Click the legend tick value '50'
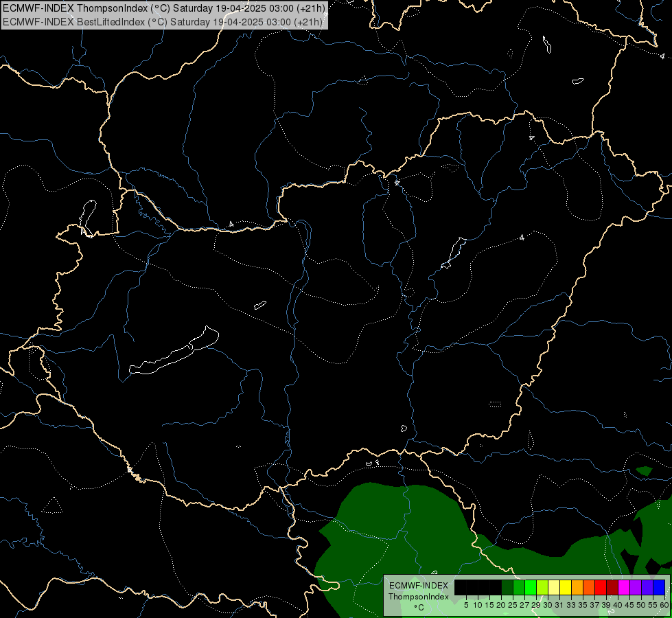672x618 pixels. coord(640,605)
